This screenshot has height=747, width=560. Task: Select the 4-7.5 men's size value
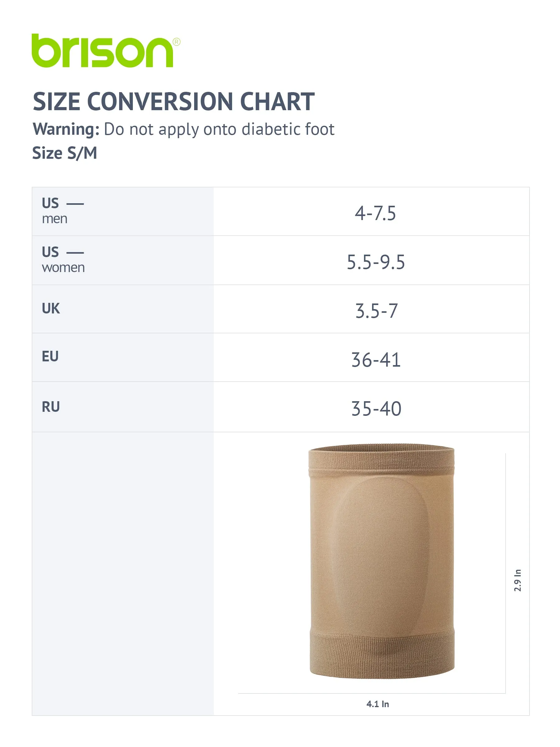click(x=376, y=214)
